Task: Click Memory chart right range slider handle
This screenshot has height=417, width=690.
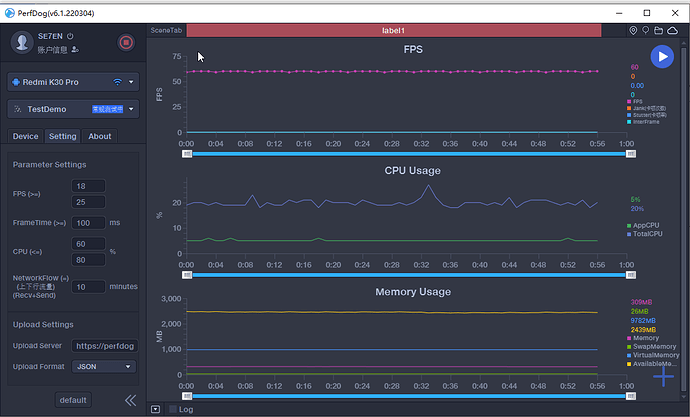Action: point(631,396)
